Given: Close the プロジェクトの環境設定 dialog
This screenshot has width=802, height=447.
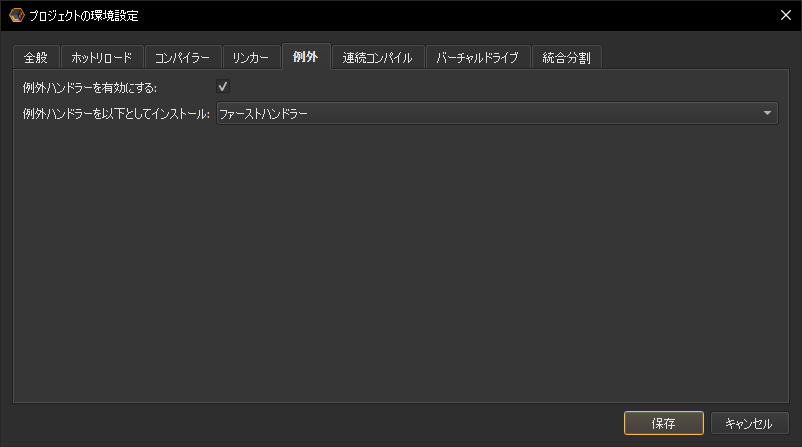Looking at the screenshot, I should point(786,15).
